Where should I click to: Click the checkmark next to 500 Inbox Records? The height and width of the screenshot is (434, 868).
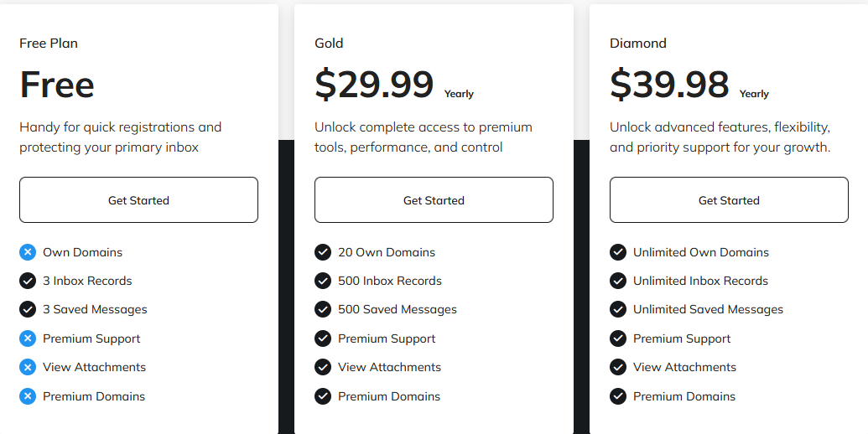(x=323, y=281)
